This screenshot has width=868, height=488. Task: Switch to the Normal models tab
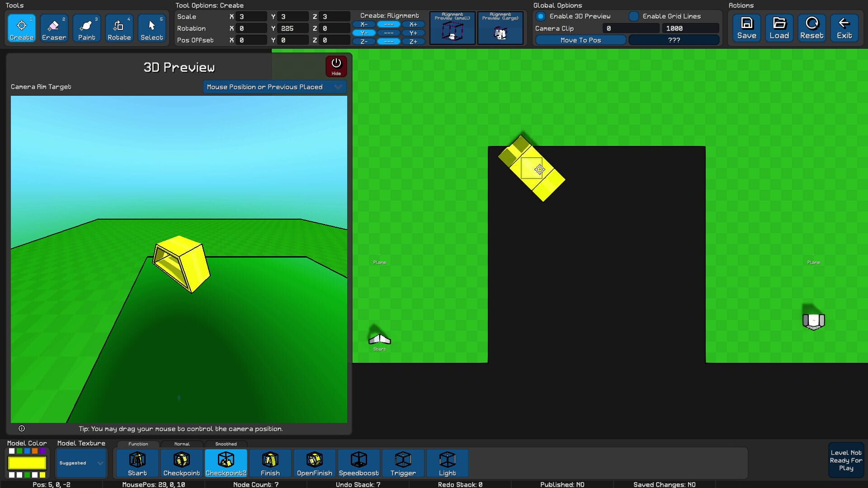point(182,444)
